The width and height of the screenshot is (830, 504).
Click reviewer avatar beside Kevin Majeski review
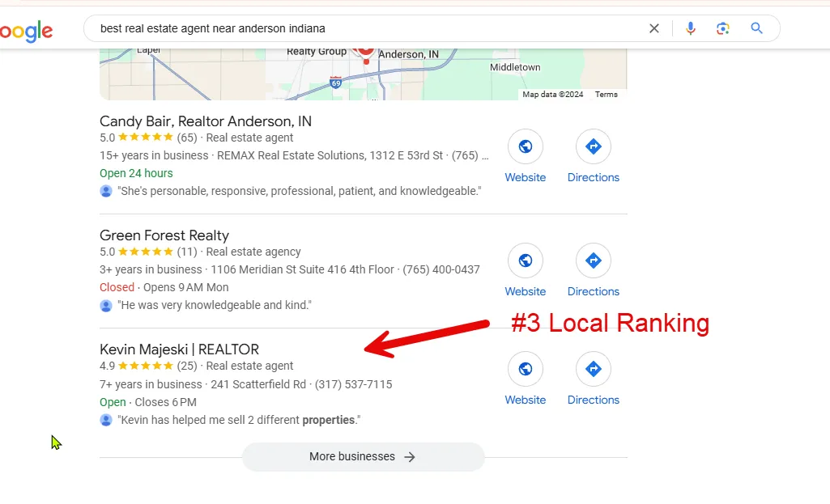pyautogui.click(x=106, y=420)
